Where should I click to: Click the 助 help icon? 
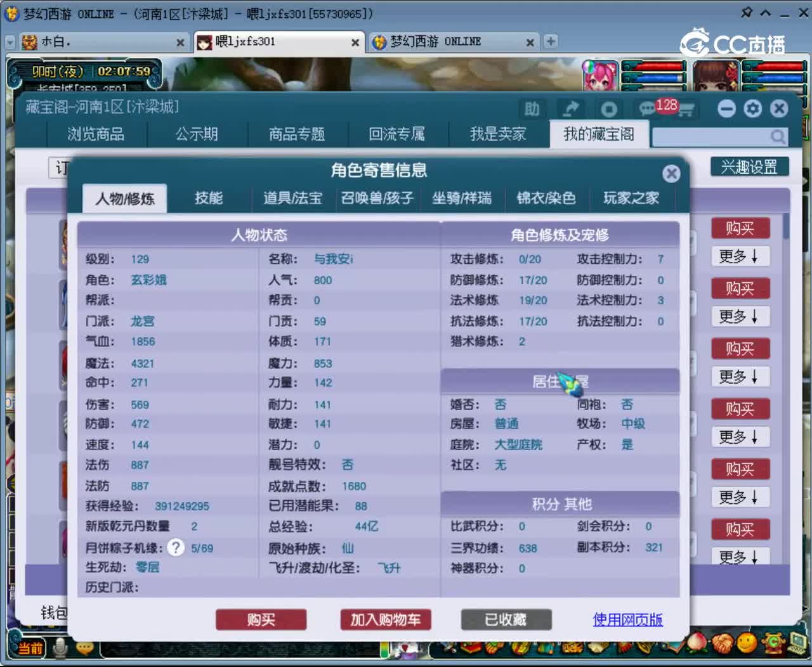pos(533,108)
